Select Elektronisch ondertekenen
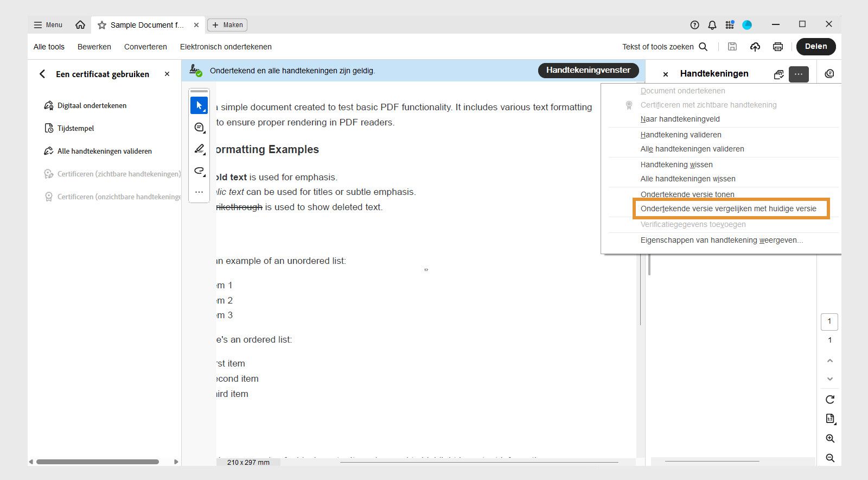 pyautogui.click(x=226, y=47)
